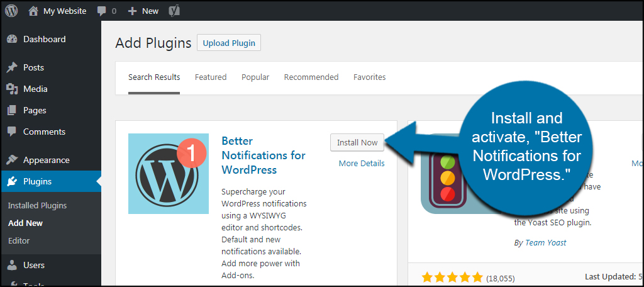The height and width of the screenshot is (287, 644).
Task: Click the Media icon in sidebar
Action: click(x=13, y=89)
